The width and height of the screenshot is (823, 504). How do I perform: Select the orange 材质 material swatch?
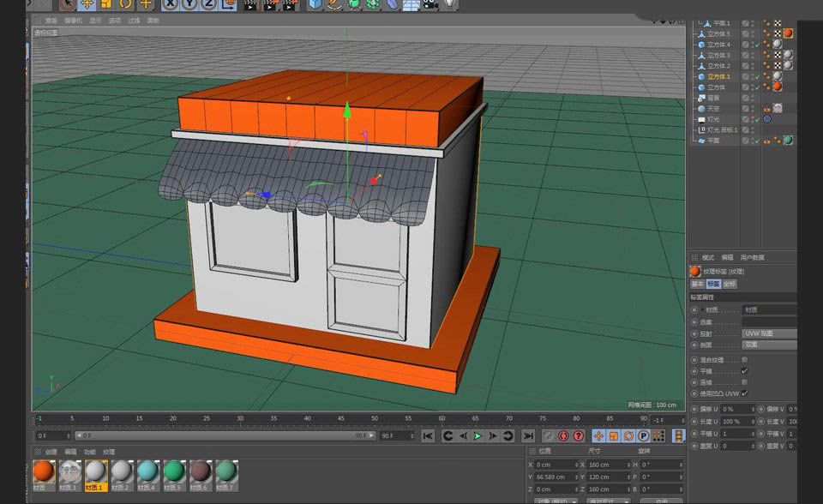click(44, 471)
